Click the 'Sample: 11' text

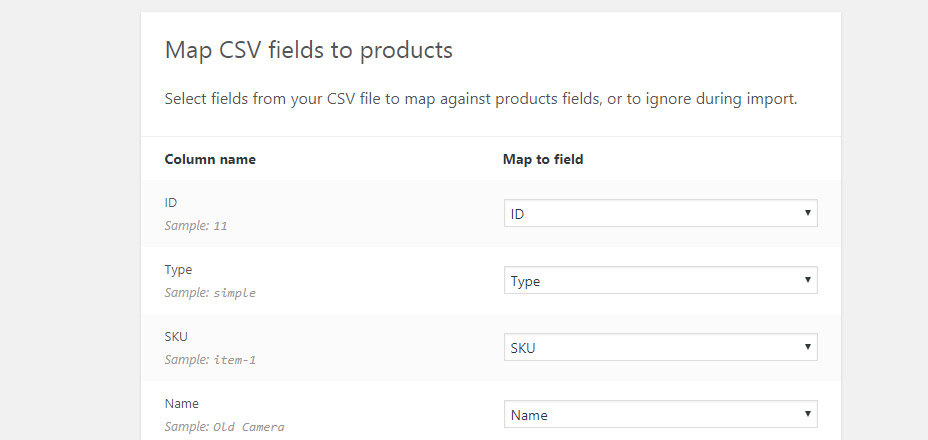click(x=196, y=226)
